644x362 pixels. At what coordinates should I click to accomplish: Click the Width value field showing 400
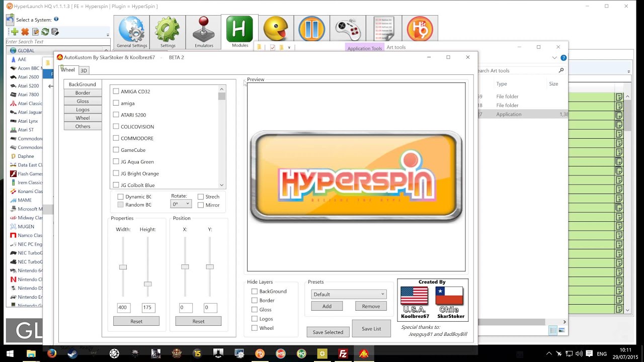(x=123, y=307)
